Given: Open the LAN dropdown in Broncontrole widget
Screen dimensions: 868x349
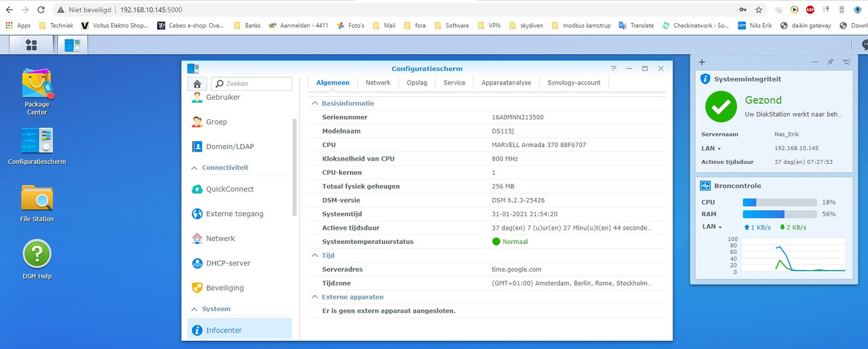Looking at the screenshot, I should point(711,226).
